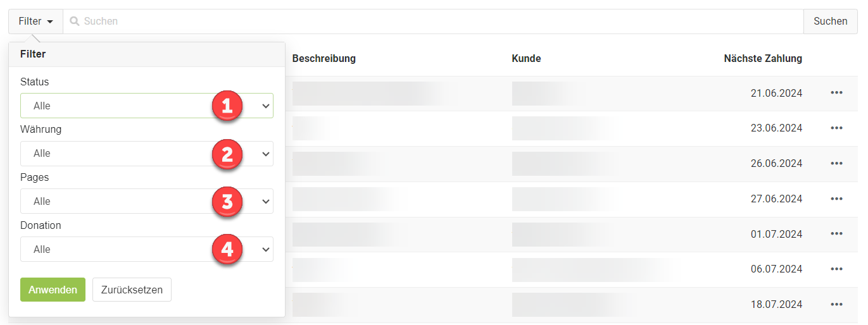The height and width of the screenshot is (325, 868).
Task: Open the Währung dropdown
Action: [x=147, y=154]
